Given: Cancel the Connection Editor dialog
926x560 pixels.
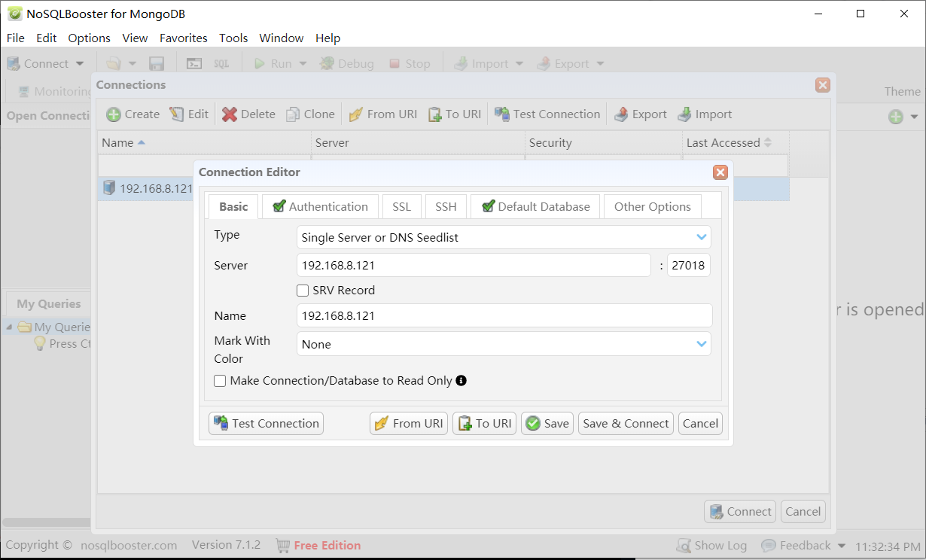Looking at the screenshot, I should point(700,424).
